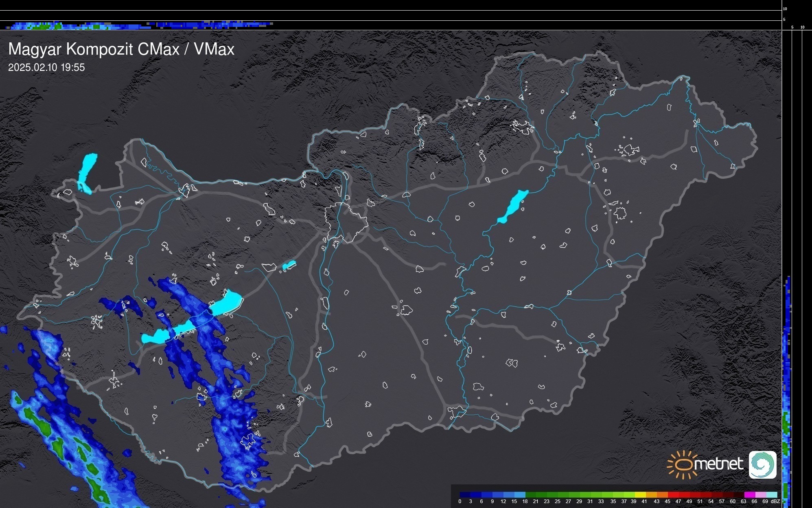Screen dimensions: 812x508
Task: Click the top VMax cross-section echo strip
Action: 138,26
